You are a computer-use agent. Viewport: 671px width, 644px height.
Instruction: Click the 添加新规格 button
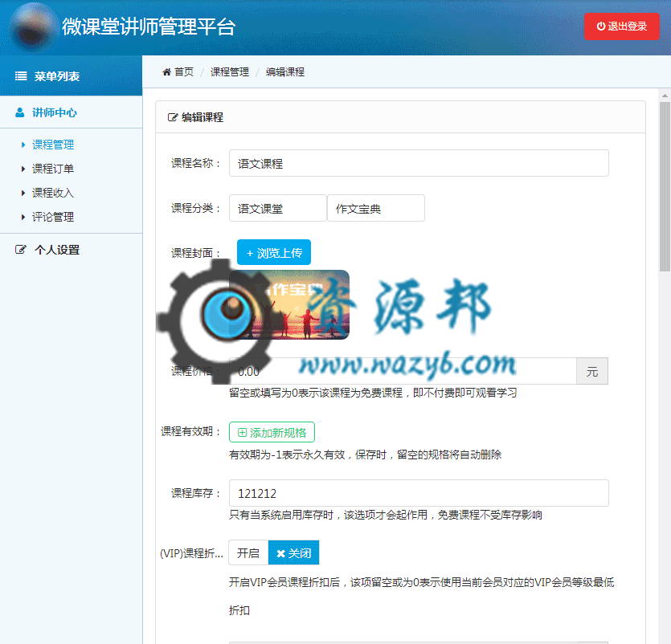tap(272, 432)
